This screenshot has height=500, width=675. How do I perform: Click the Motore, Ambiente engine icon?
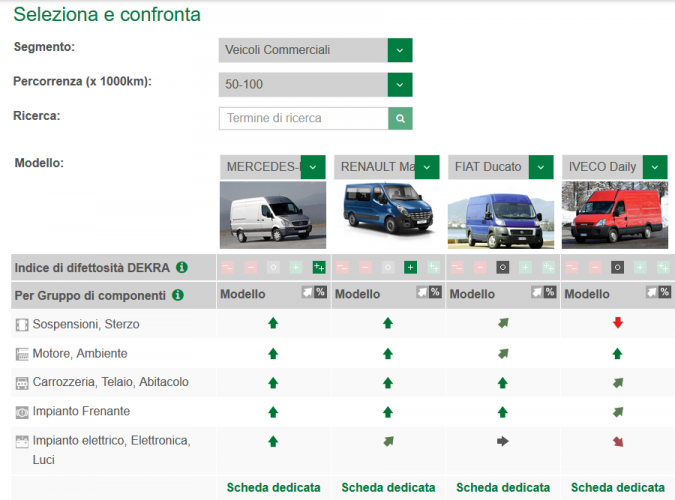22,353
